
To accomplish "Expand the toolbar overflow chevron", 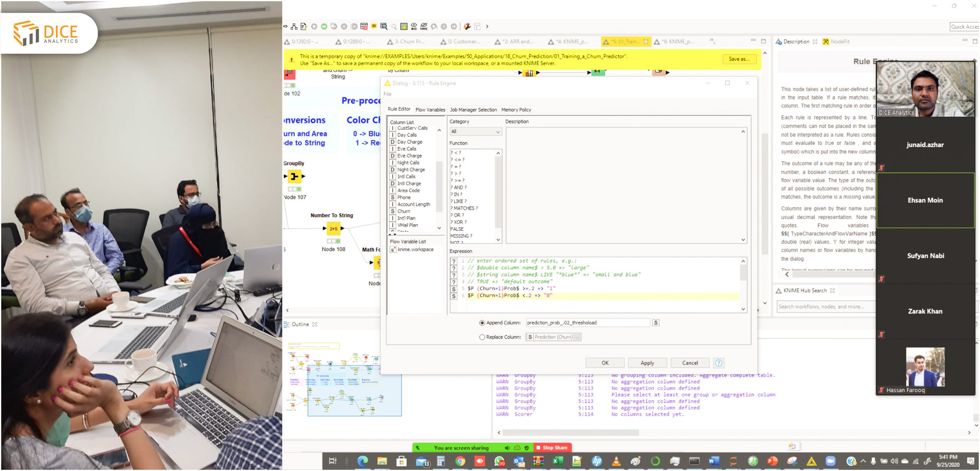I will [x=487, y=26].
